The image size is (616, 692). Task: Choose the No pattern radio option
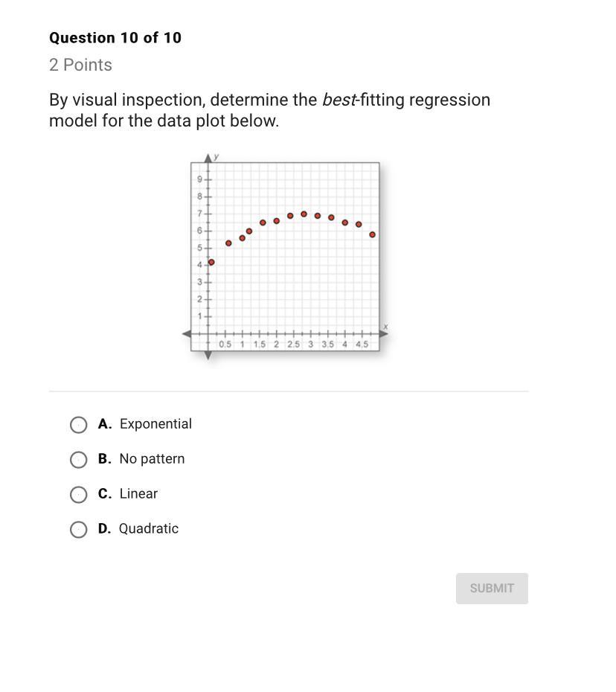pyautogui.click(x=78, y=460)
